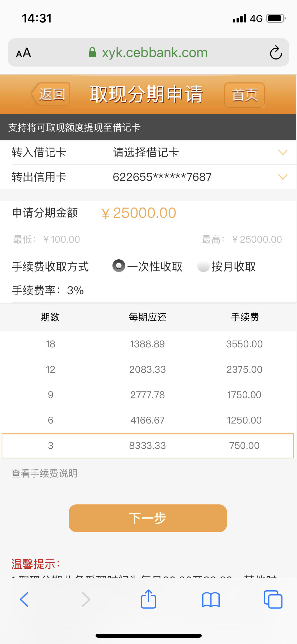Image resolution: width=297 pixels, height=644 pixels.
Task: Tap the 下一步 button
Action: pyautogui.click(x=148, y=518)
